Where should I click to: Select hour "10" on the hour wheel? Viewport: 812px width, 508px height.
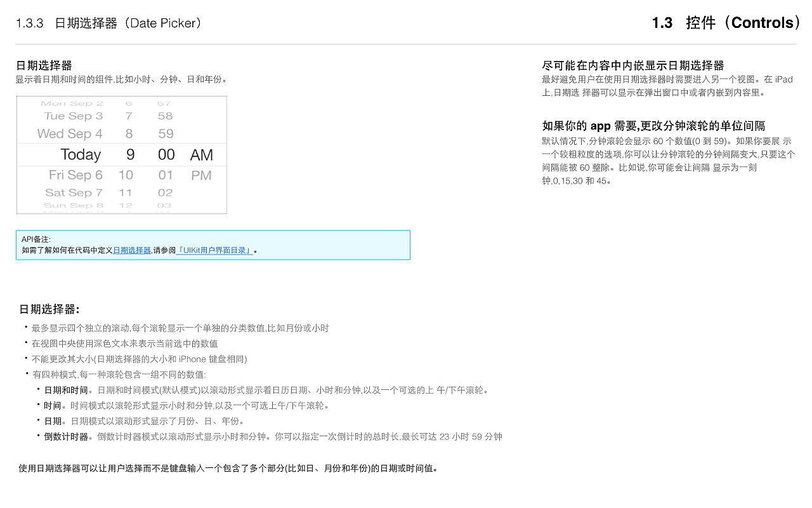point(126,175)
